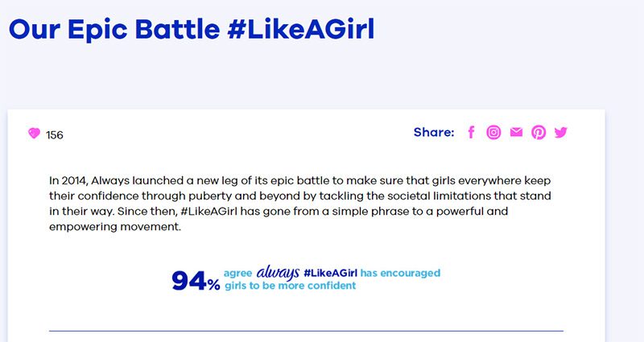Share the article on Pinterest
644x342 pixels.
click(539, 132)
